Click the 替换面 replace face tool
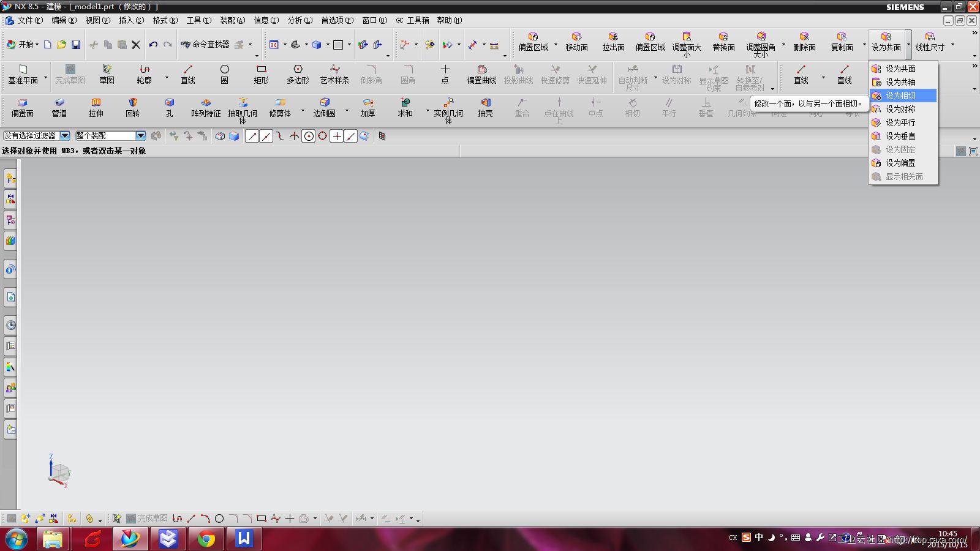Viewport: 980px width, 551px height. tap(723, 42)
